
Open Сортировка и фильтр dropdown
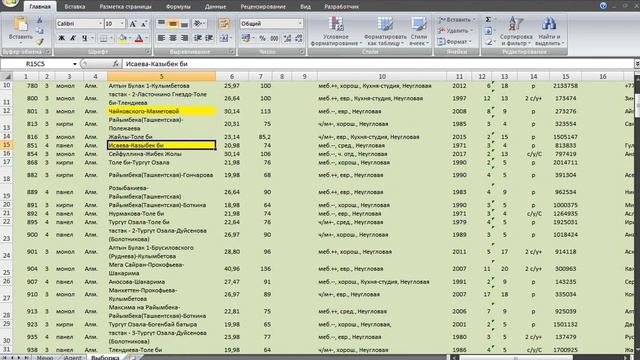pos(516,31)
